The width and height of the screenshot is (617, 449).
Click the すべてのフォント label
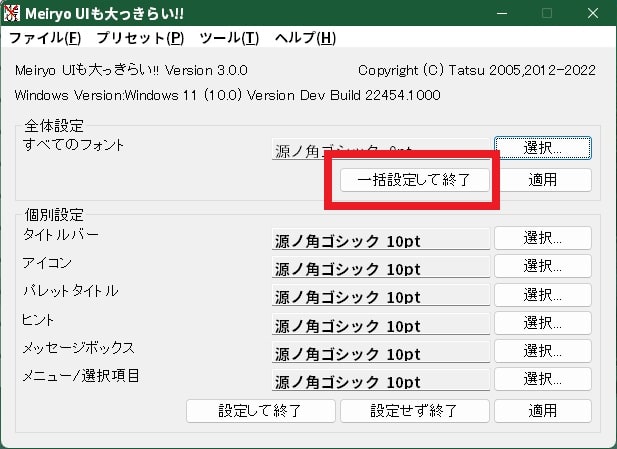tap(74, 145)
